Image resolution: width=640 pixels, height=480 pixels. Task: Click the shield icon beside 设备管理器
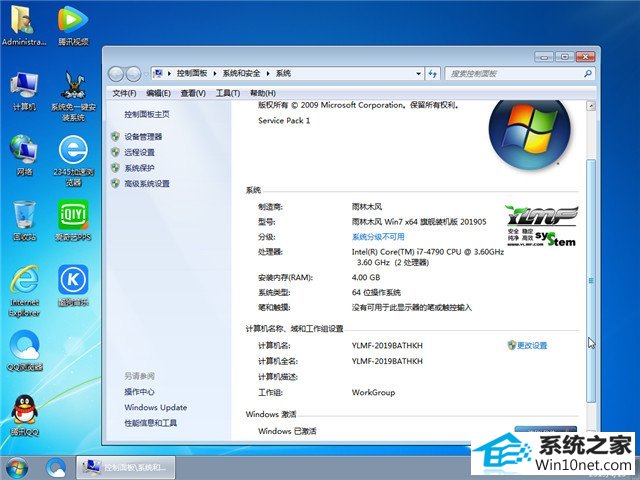click(x=115, y=136)
